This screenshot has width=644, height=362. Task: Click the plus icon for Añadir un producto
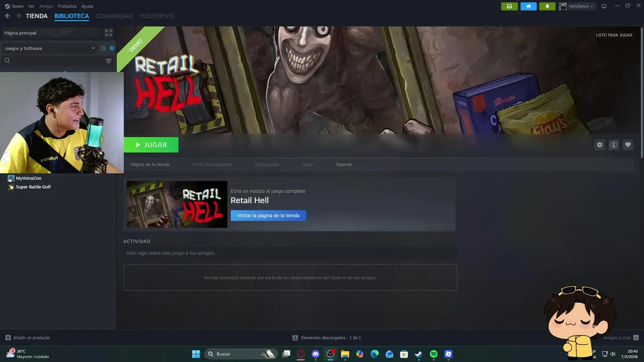point(8,338)
